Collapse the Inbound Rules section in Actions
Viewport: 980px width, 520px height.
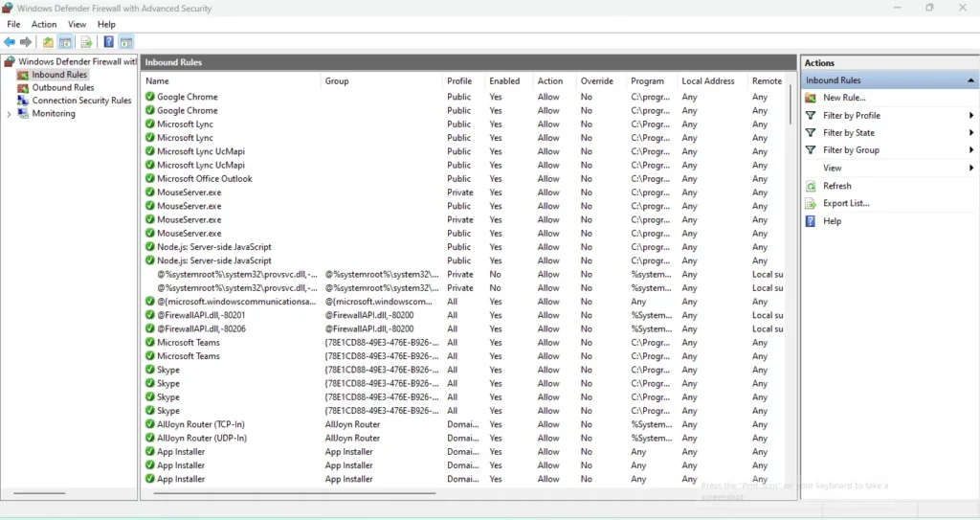pyautogui.click(x=970, y=80)
